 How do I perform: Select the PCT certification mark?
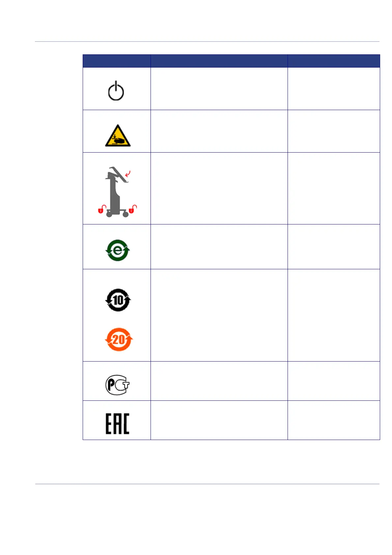pos(117,385)
